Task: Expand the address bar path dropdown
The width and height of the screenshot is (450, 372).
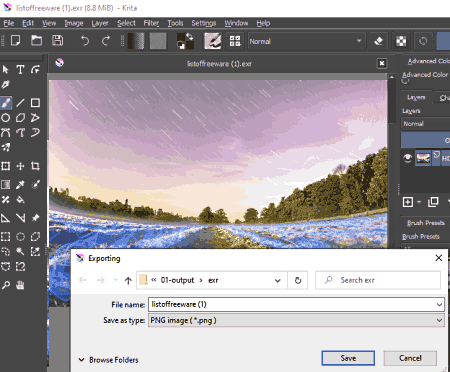Action: [x=277, y=280]
